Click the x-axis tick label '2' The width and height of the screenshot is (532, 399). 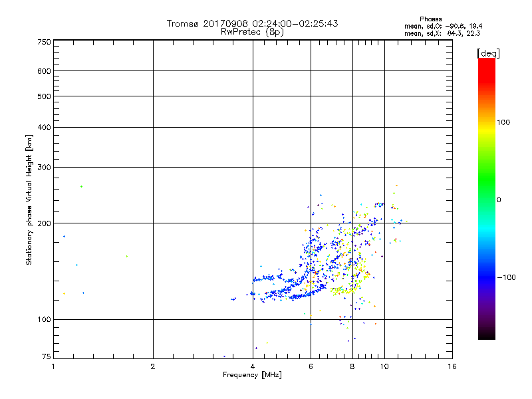(x=153, y=366)
